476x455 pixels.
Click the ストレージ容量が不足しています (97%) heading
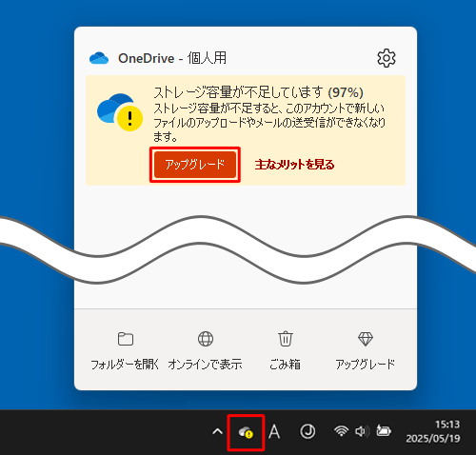click(258, 92)
